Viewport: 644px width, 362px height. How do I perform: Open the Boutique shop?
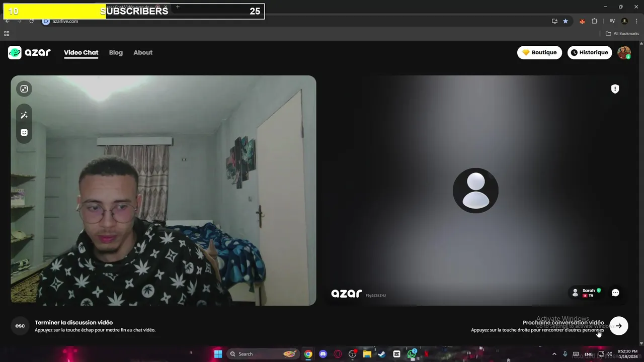click(x=539, y=53)
